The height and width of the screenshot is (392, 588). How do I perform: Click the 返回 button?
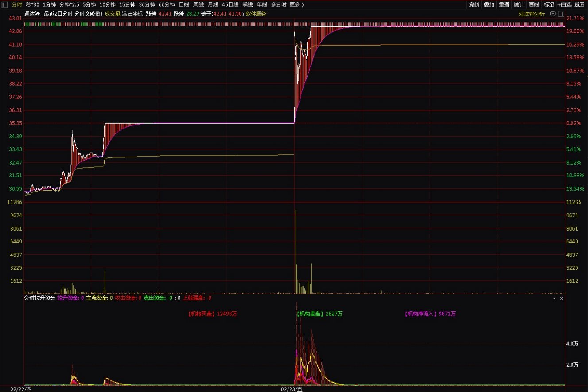tap(580, 4)
